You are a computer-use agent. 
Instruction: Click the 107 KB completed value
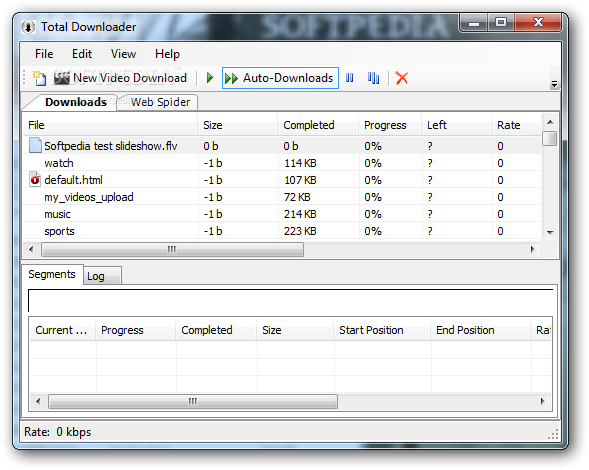(x=300, y=180)
